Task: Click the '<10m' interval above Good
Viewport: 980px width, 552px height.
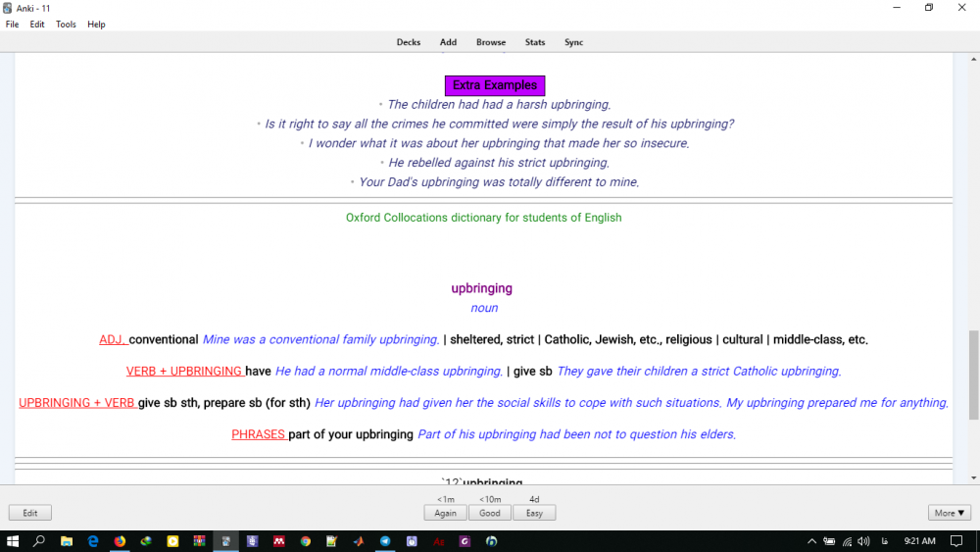Action: point(490,499)
